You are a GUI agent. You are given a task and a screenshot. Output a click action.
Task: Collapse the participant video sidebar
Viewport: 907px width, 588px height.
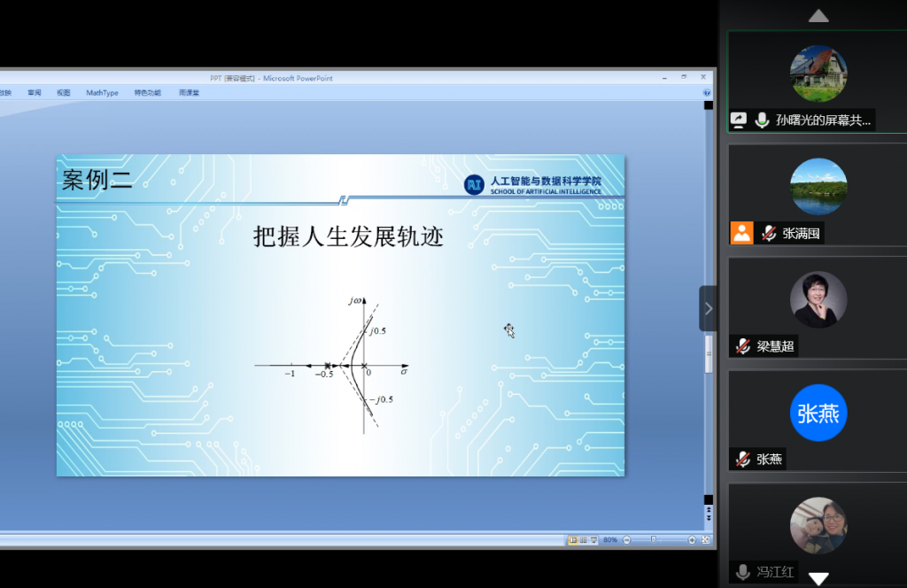click(x=708, y=308)
